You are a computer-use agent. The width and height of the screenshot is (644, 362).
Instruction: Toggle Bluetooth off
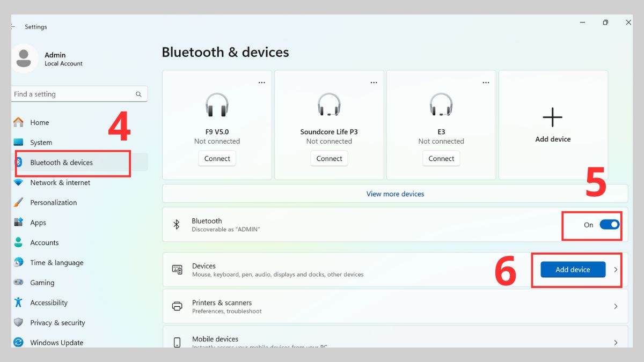610,225
